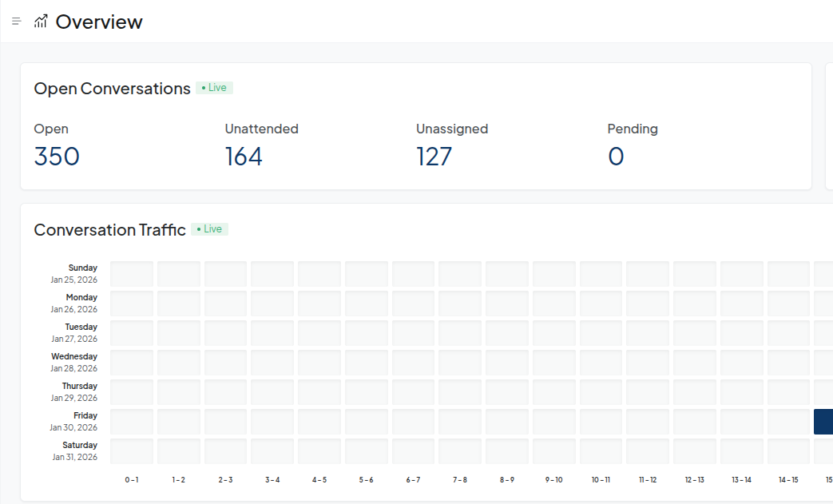Viewport: 833px width, 504px height.
Task: Click the Pending count 0
Action: coord(616,156)
